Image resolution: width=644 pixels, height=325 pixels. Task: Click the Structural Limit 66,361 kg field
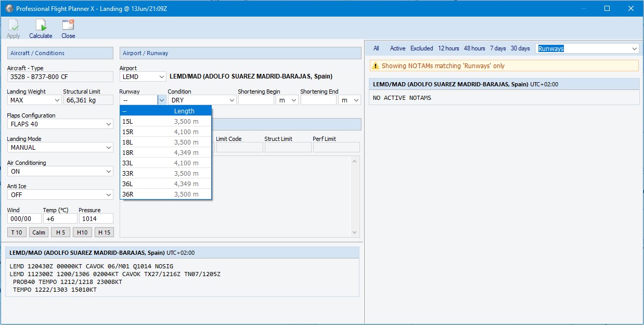(x=88, y=100)
